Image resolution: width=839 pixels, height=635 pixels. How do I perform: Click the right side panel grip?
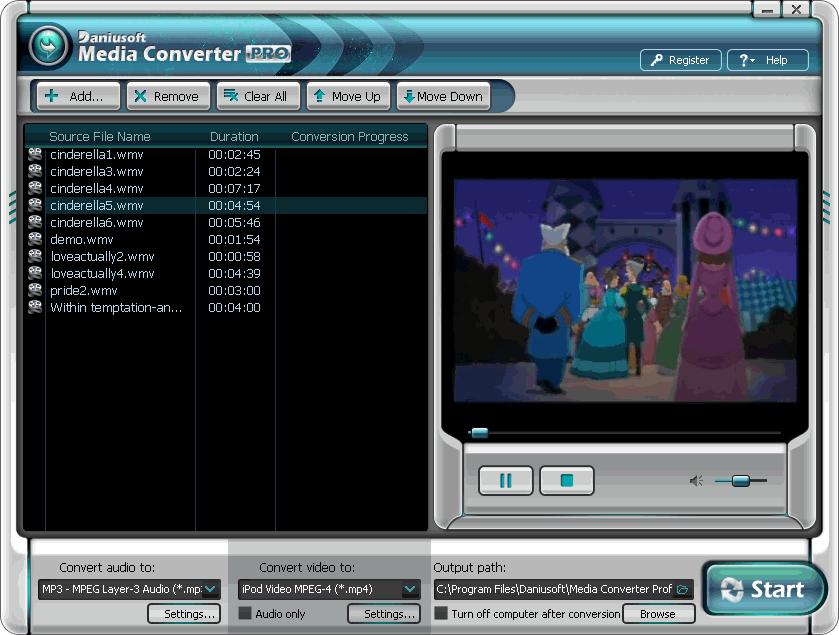827,208
